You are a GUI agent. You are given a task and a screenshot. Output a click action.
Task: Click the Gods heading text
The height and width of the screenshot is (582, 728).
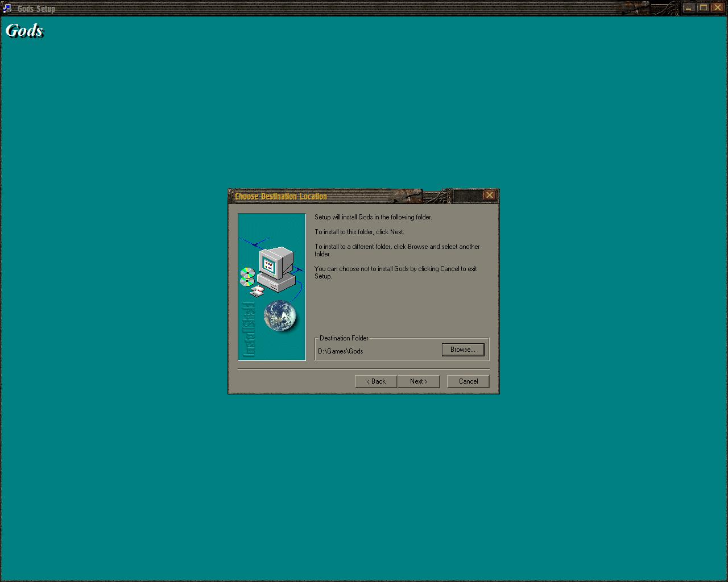tap(24, 30)
